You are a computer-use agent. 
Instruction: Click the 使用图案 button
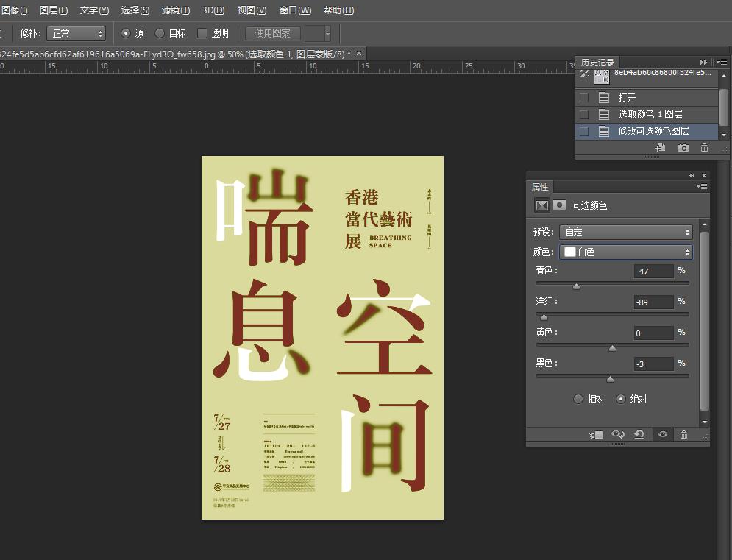pyautogui.click(x=273, y=33)
